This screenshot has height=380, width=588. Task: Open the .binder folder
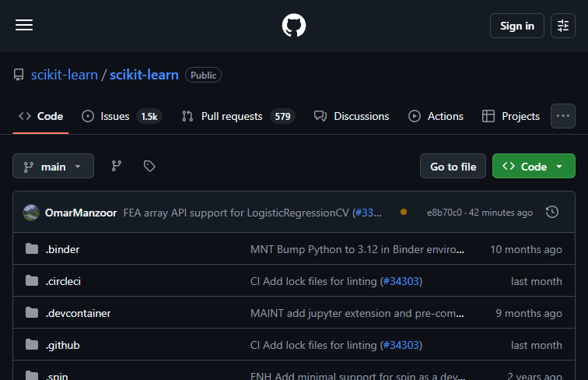pos(62,249)
